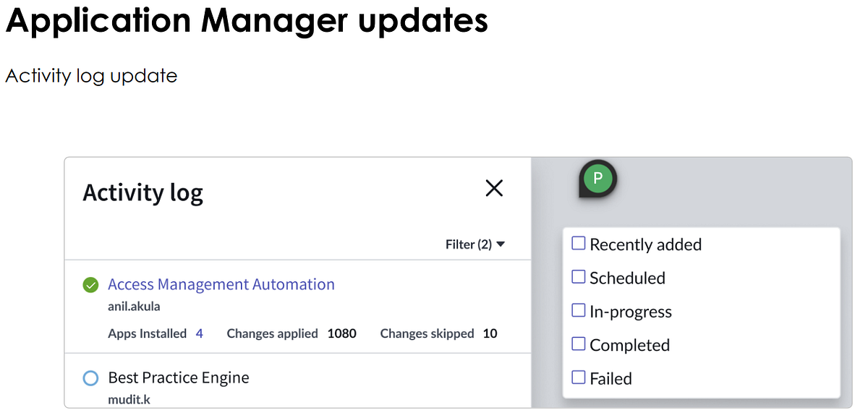Image resolution: width=868 pixels, height=418 pixels.
Task: Check the Completed filter option
Action: 578,344
